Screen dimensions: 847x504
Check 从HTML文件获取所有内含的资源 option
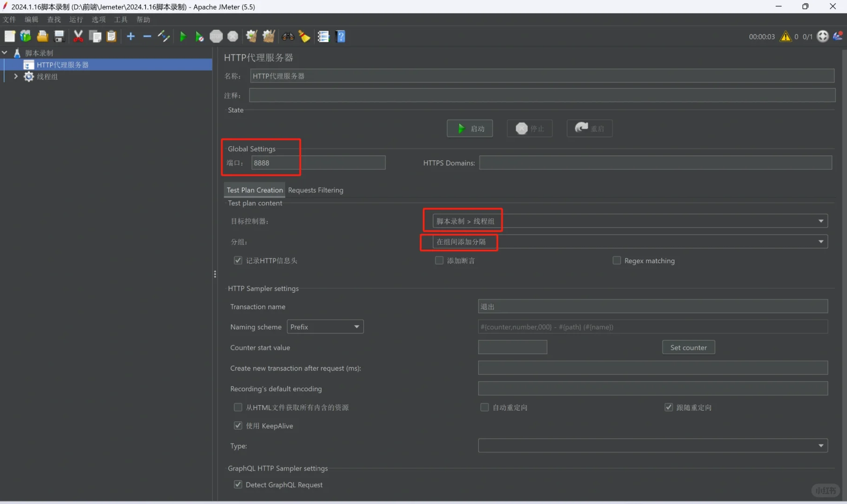tap(238, 407)
